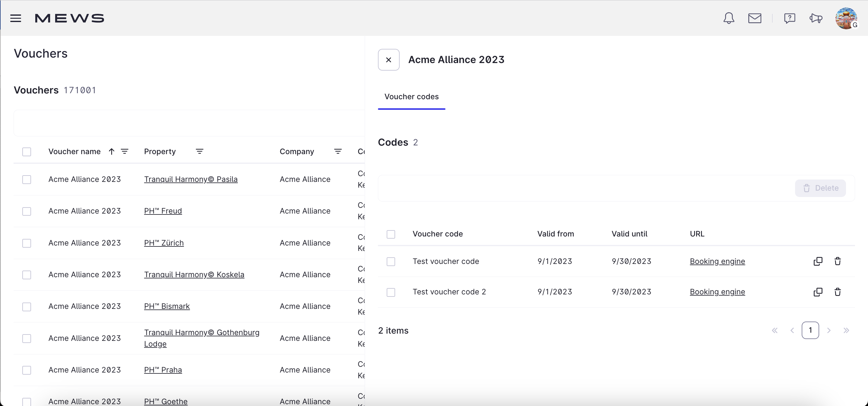The image size is (868, 406).
Task: Switch to the Voucher codes tab
Action: tap(411, 97)
